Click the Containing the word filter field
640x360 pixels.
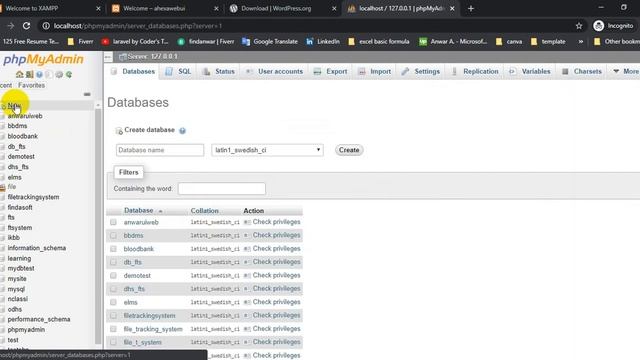click(x=222, y=189)
